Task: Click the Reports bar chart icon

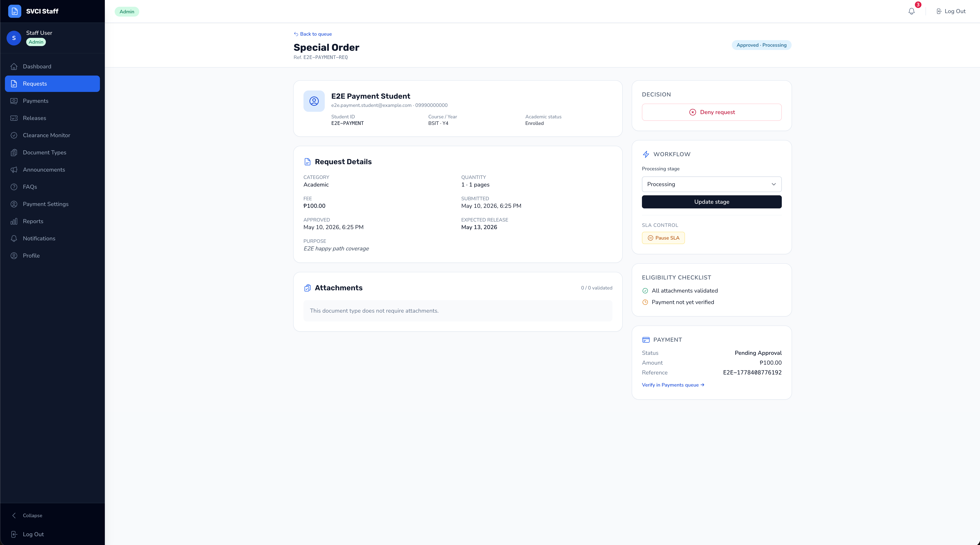Action: click(x=14, y=221)
